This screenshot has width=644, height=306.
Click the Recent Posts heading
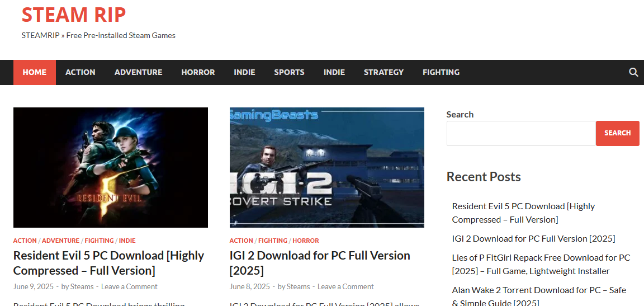[484, 177]
